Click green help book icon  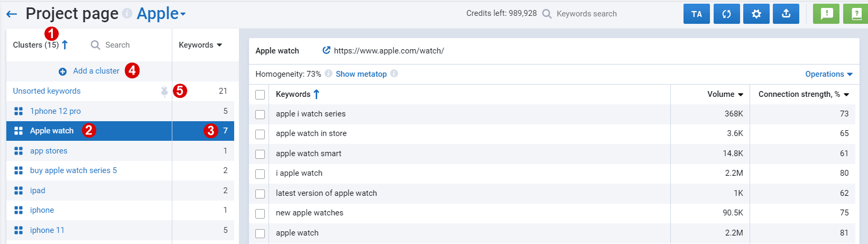coord(856,14)
